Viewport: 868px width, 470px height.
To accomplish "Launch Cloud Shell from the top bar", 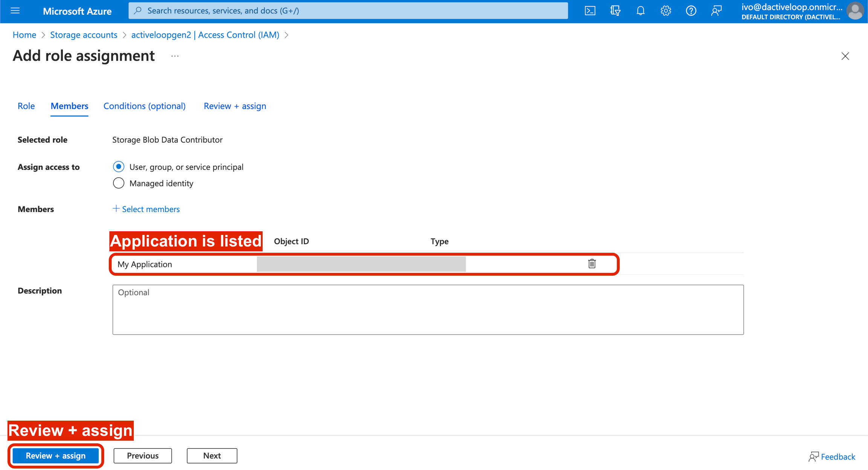I will [590, 11].
